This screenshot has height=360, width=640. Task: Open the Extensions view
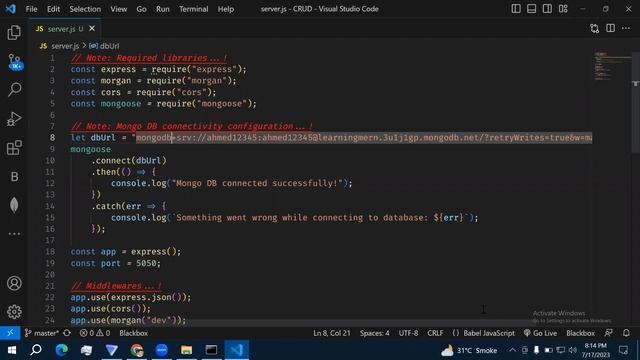click(x=14, y=147)
